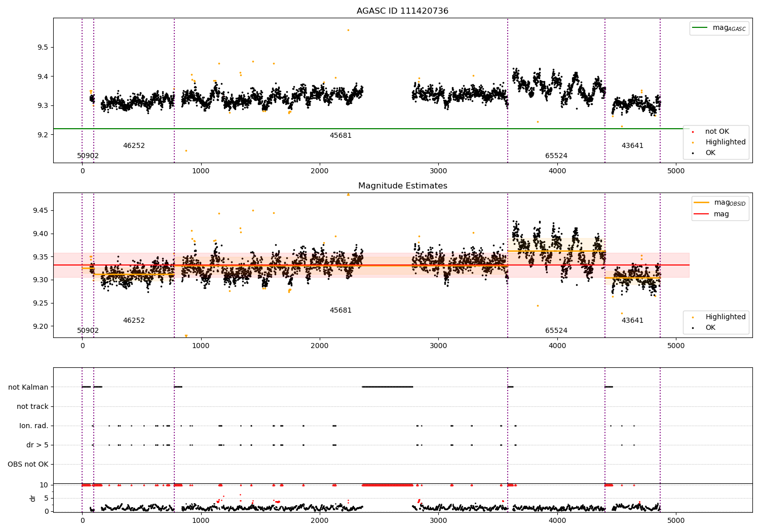Click the 'OBS not OK' row label
Viewport: 760px width, 532px height.
point(28,465)
